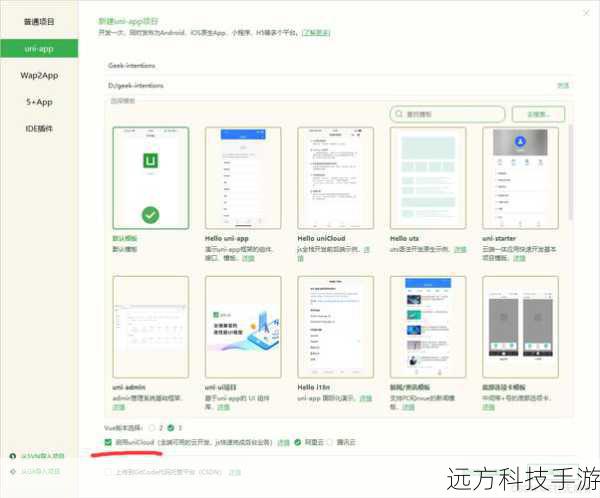Open the 详情 link under Hello i18n
The height and width of the screenshot is (498, 600).
click(x=366, y=398)
